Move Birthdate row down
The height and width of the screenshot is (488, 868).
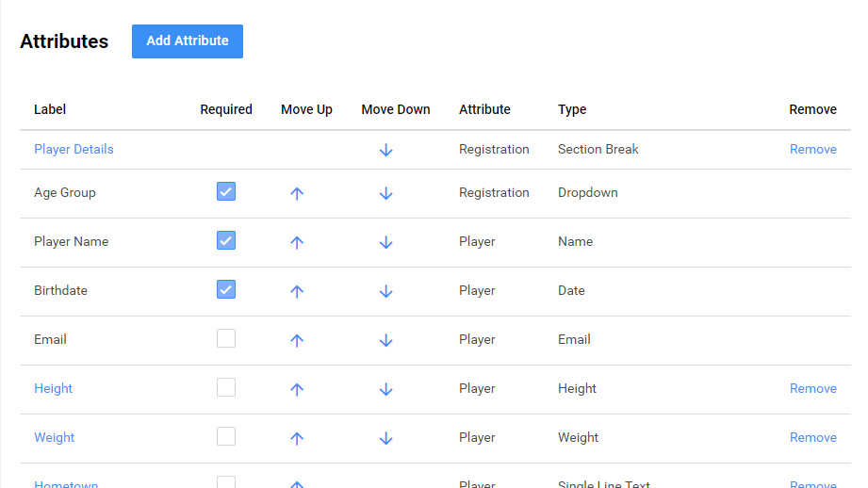(385, 291)
